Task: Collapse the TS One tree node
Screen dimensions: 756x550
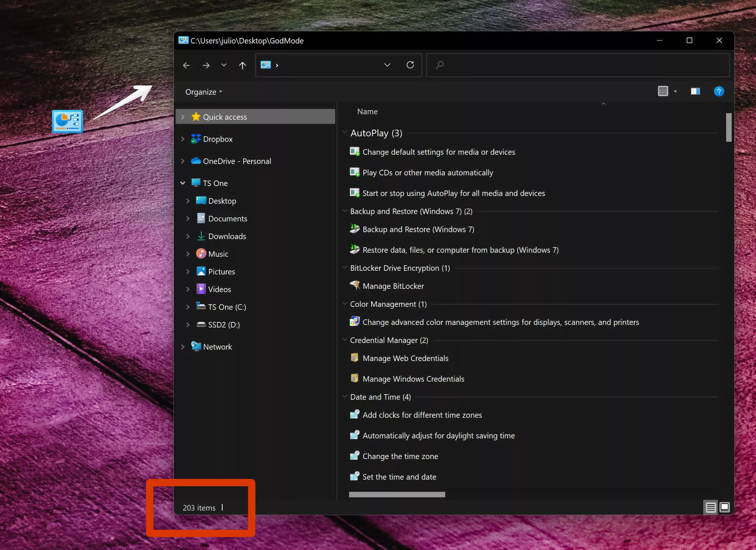Action: (x=182, y=183)
